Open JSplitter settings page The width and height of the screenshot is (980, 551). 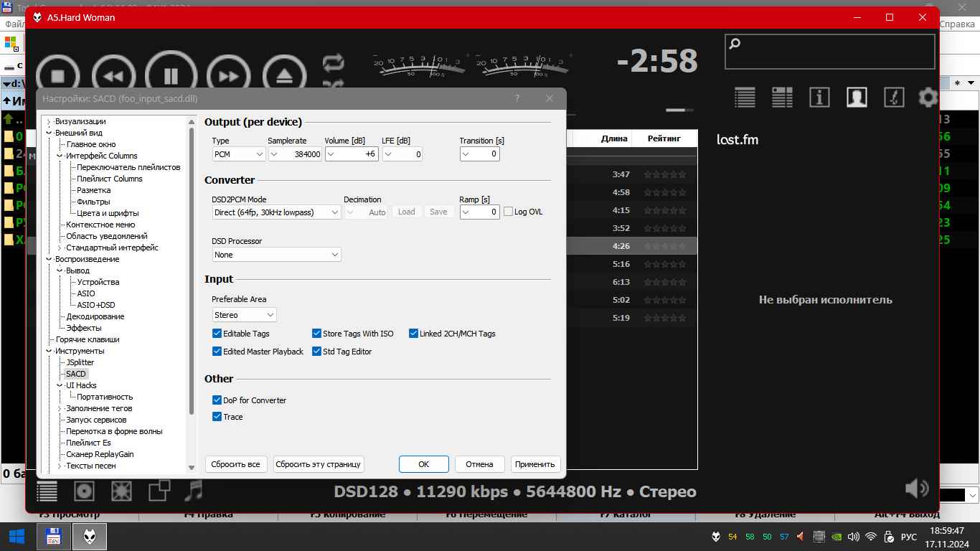pyautogui.click(x=80, y=362)
